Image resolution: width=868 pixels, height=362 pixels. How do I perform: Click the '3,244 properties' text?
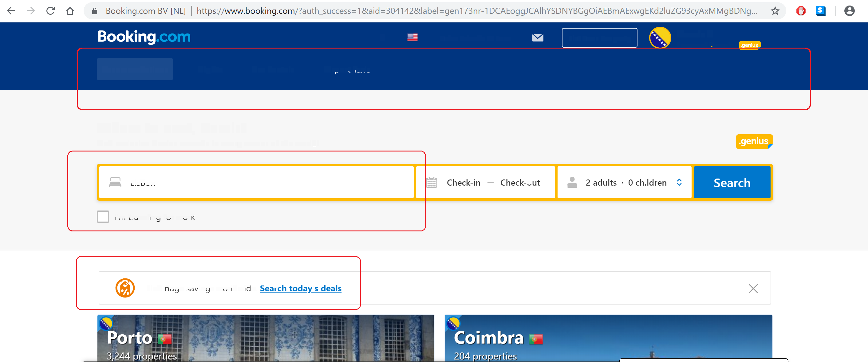point(141,356)
